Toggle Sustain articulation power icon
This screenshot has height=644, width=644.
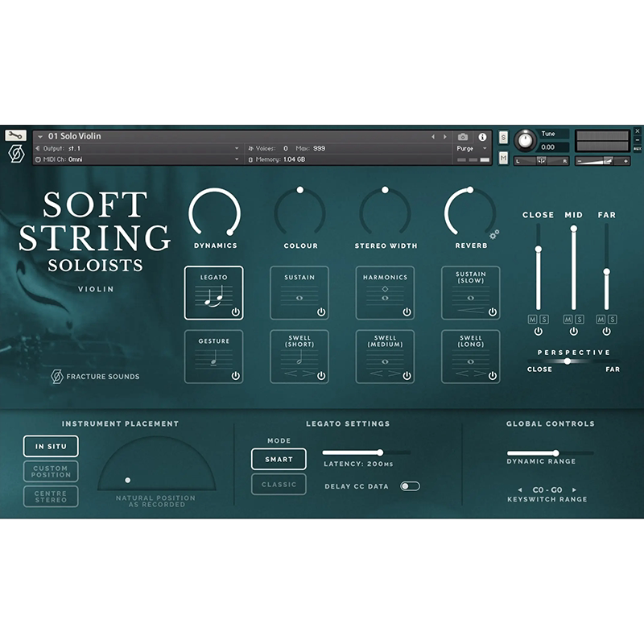coord(321,312)
